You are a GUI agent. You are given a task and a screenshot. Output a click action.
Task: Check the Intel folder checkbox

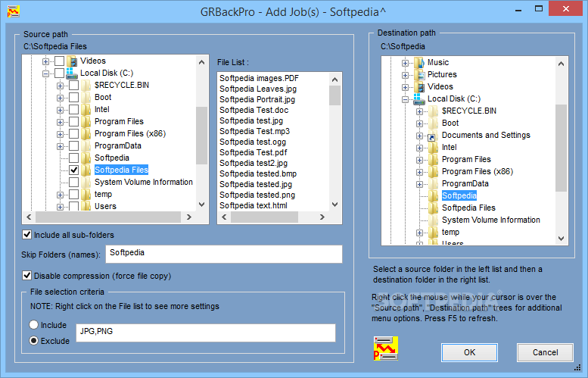point(74,109)
